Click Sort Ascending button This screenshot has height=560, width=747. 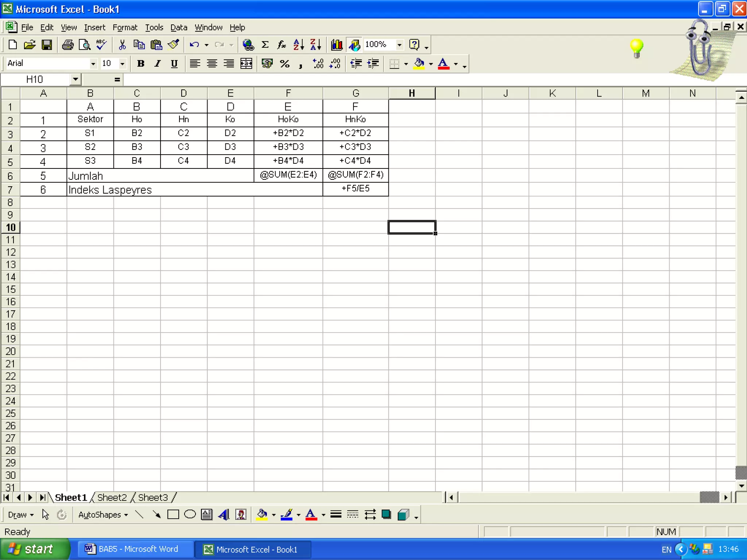pyautogui.click(x=298, y=45)
